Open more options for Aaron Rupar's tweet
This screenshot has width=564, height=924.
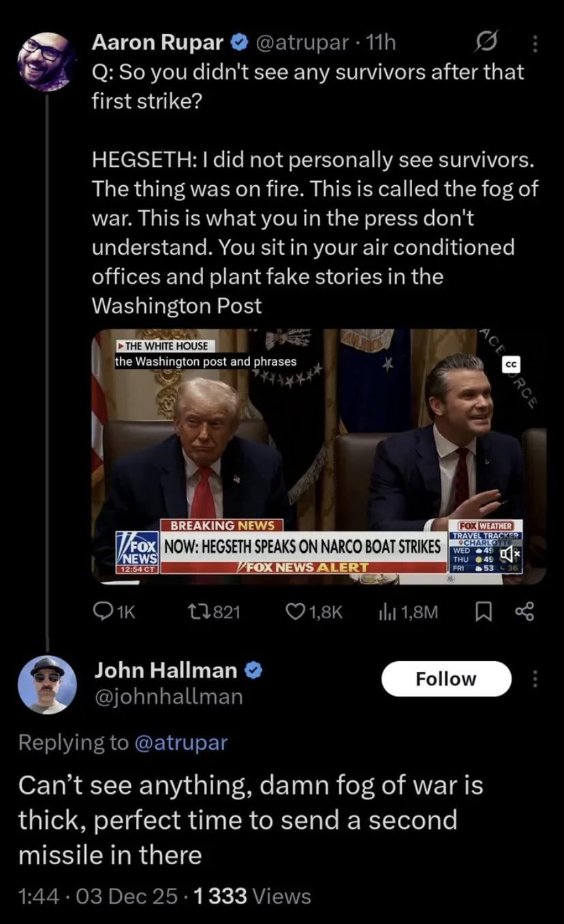(x=535, y=44)
